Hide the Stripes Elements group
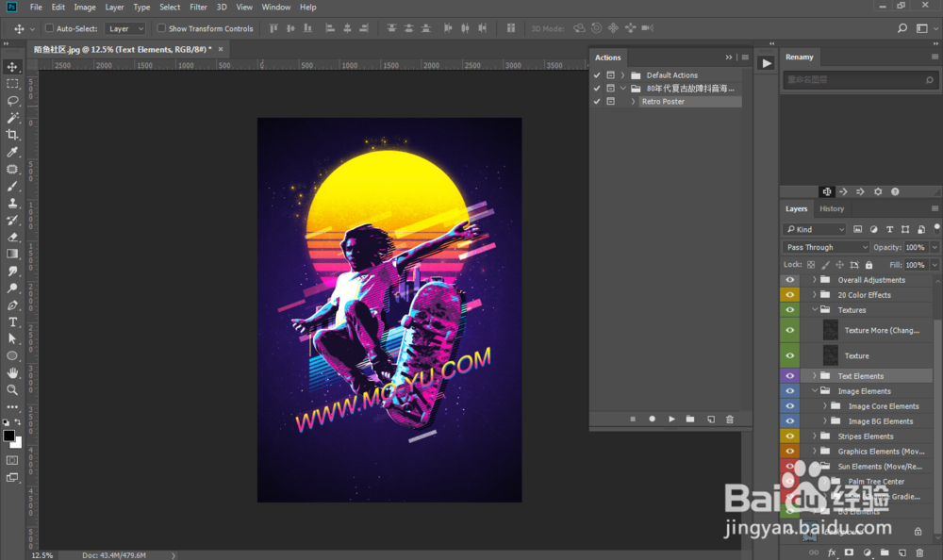Image resolution: width=943 pixels, height=560 pixels. point(789,436)
